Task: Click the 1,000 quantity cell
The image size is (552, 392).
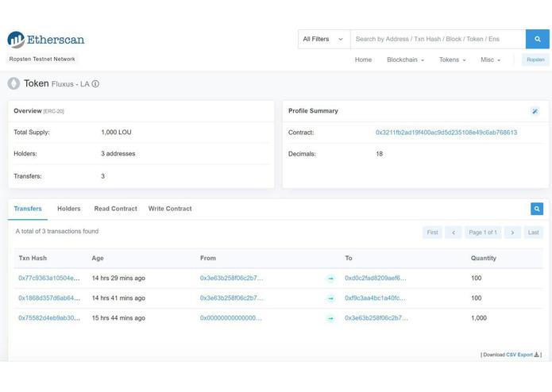Action: 479,318
